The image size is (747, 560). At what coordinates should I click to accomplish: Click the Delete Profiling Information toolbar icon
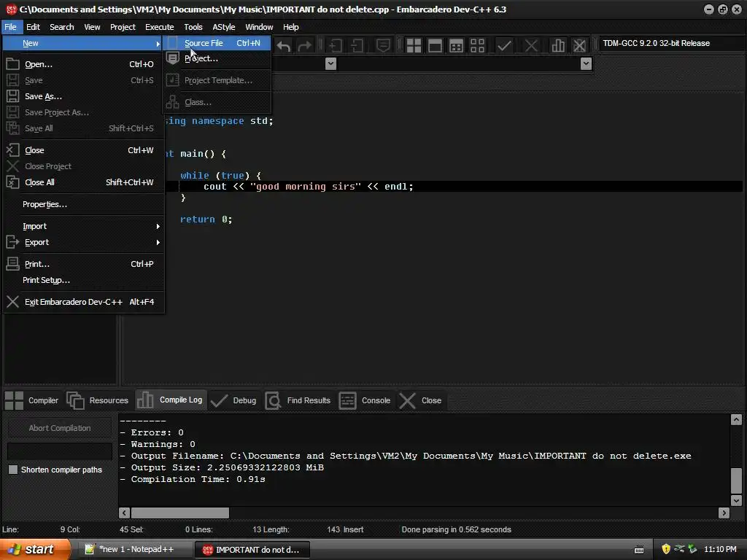[x=578, y=46]
